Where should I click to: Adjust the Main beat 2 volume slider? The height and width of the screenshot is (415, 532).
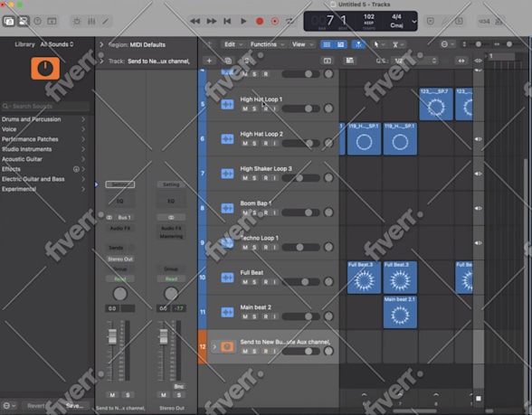(301, 316)
